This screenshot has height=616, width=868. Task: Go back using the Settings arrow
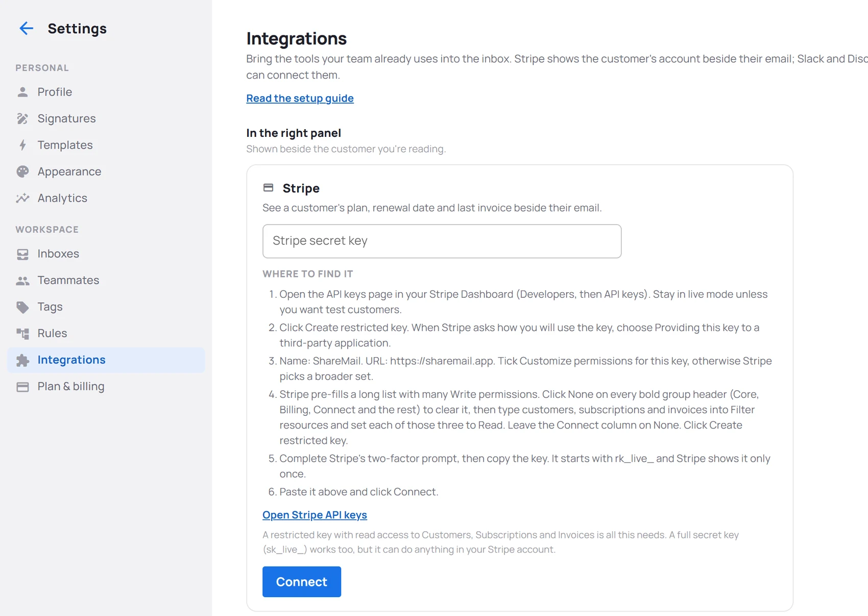tap(26, 28)
